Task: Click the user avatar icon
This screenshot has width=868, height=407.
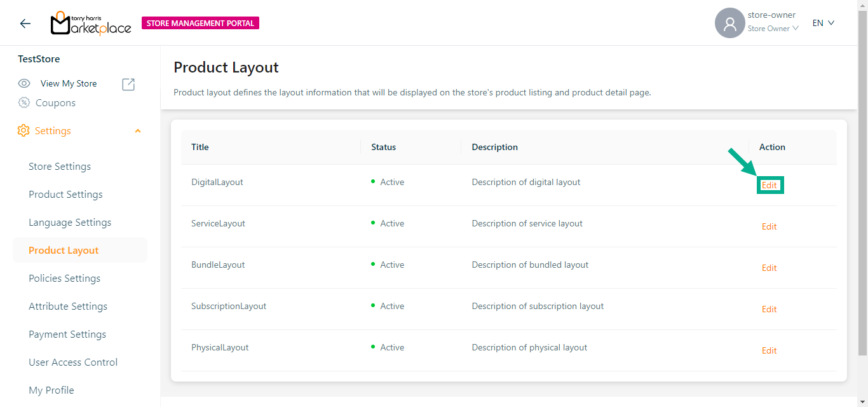Action: pyautogui.click(x=729, y=24)
